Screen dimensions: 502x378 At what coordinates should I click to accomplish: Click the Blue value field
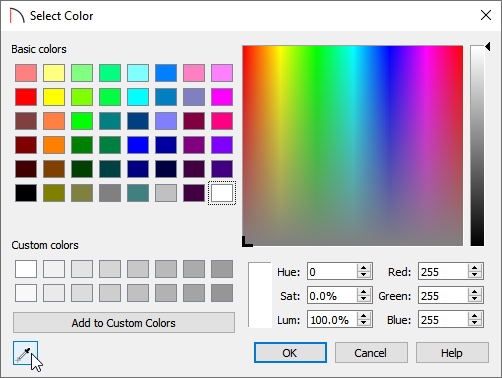pos(443,320)
